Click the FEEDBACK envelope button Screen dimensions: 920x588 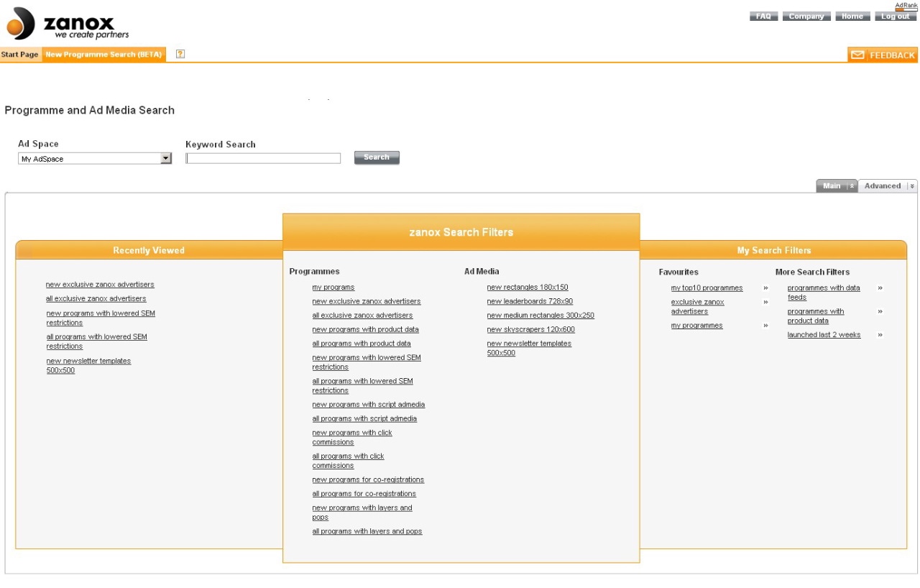tap(883, 55)
